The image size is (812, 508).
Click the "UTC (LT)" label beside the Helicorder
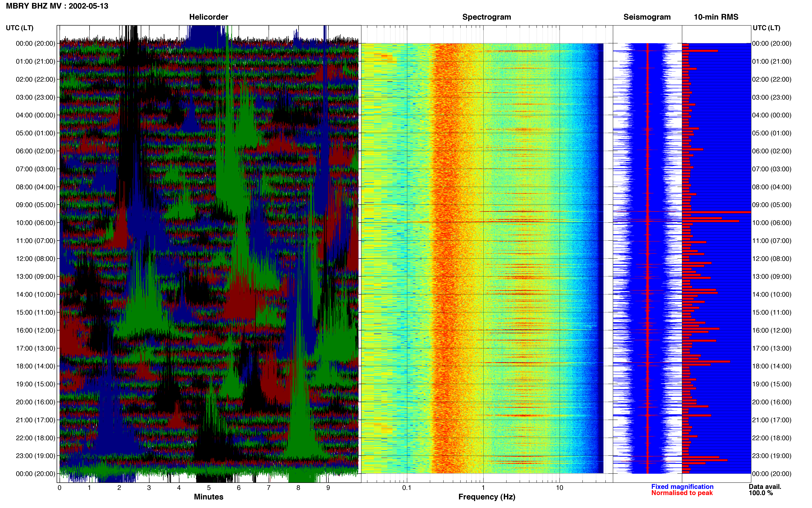click(20, 28)
